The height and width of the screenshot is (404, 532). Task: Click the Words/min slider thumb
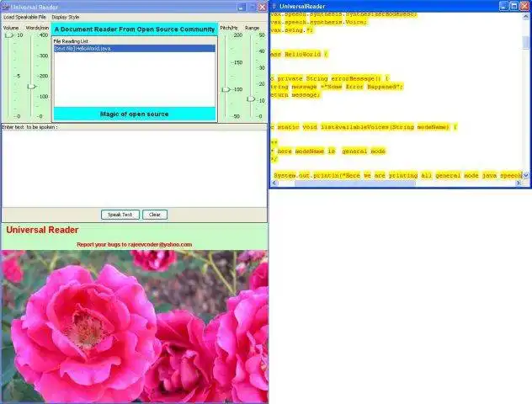click(x=31, y=87)
